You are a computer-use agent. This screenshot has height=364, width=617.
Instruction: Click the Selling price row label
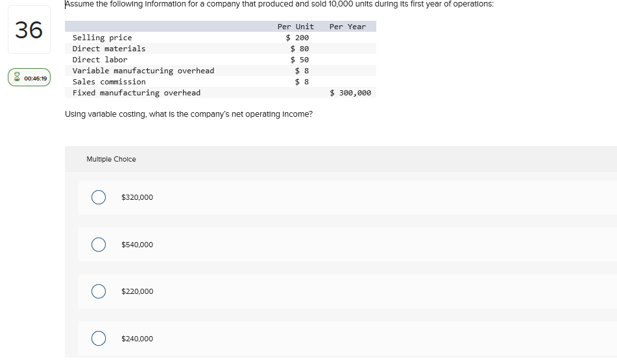point(102,38)
